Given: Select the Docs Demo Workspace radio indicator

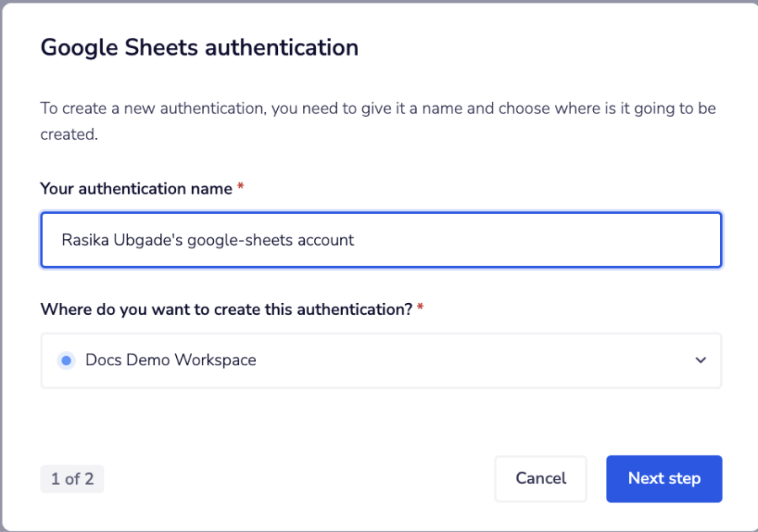Looking at the screenshot, I should (67, 359).
